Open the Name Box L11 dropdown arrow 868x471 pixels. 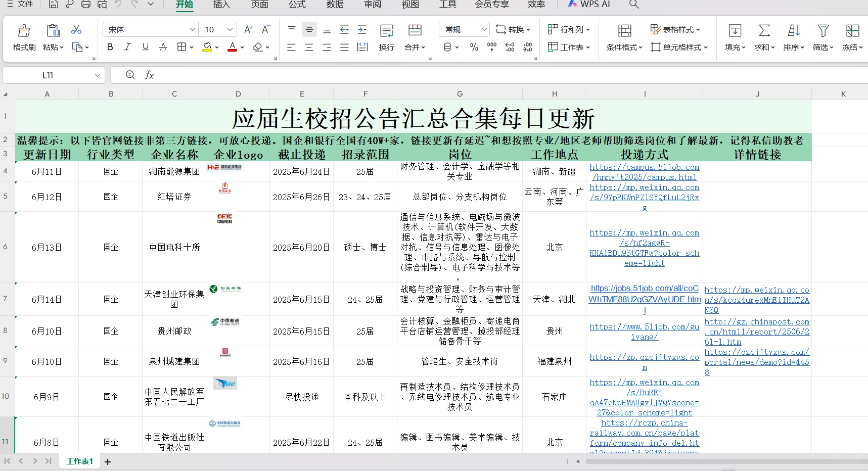tap(98, 75)
